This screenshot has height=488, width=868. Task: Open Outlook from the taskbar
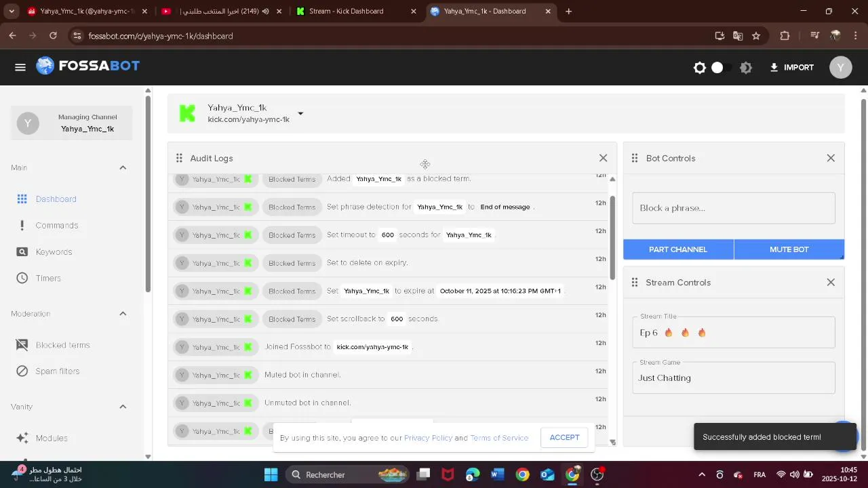pos(547,474)
